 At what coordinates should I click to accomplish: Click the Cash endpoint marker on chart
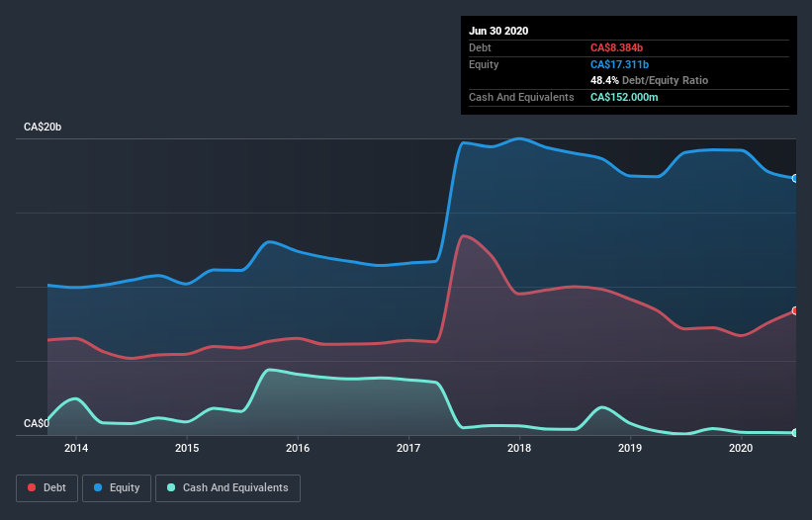point(795,433)
